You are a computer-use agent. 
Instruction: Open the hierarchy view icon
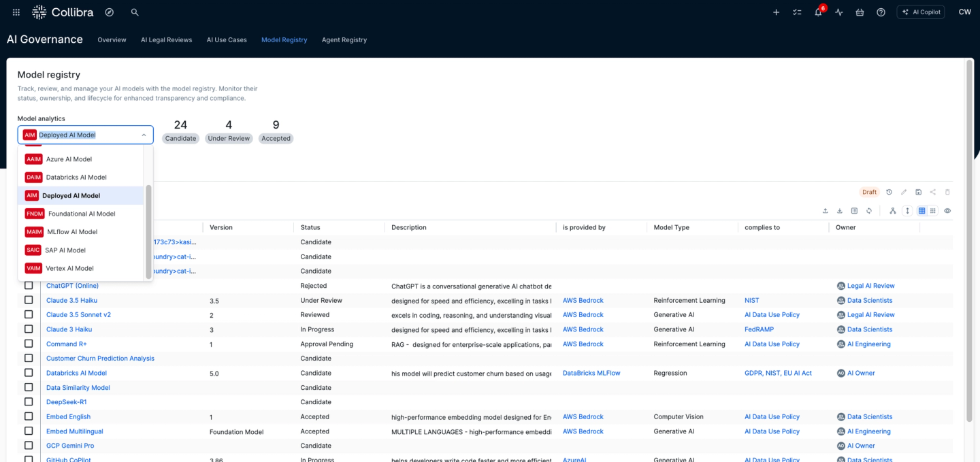pyautogui.click(x=892, y=211)
